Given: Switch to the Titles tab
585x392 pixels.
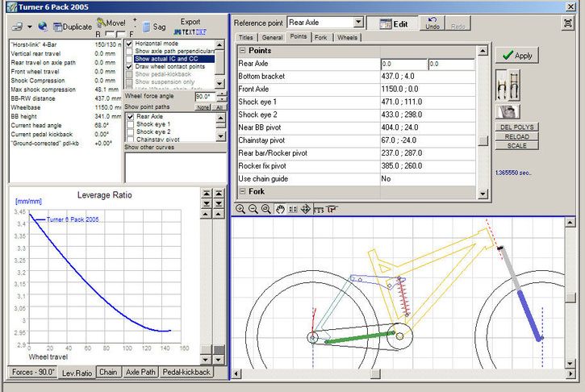Looking at the screenshot, I should [246, 37].
